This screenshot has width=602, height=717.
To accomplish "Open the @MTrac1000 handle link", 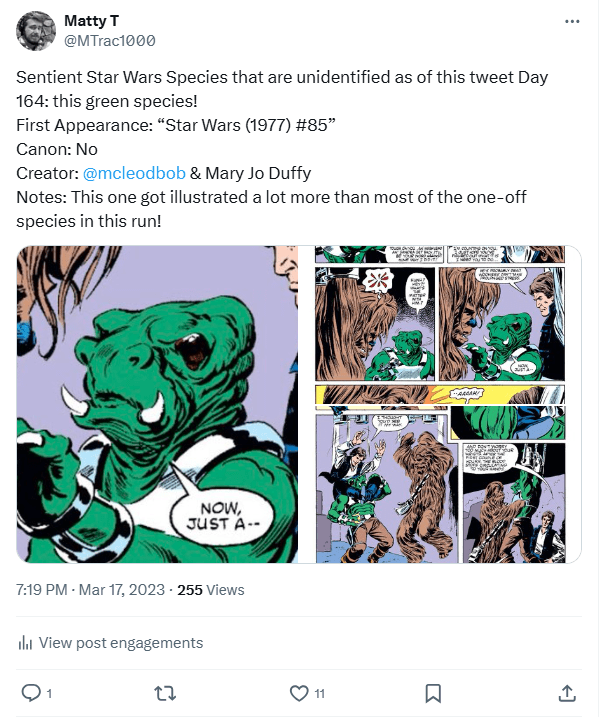I will (x=109, y=40).
